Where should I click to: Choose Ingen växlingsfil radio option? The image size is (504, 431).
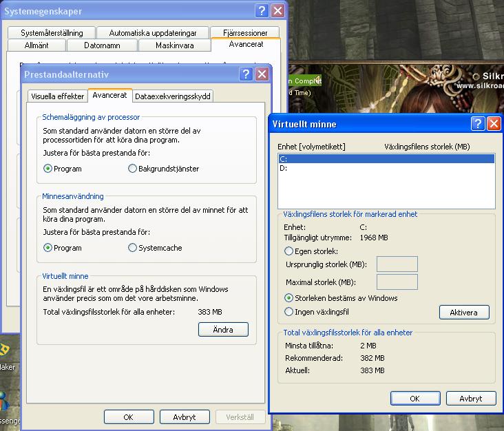coord(289,312)
